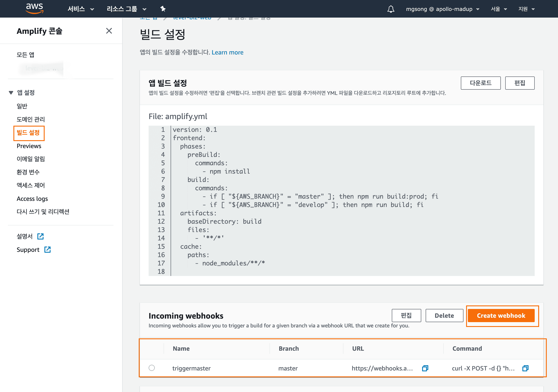Open 환경 변수 in sidebar
558x392 pixels.
click(28, 172)
